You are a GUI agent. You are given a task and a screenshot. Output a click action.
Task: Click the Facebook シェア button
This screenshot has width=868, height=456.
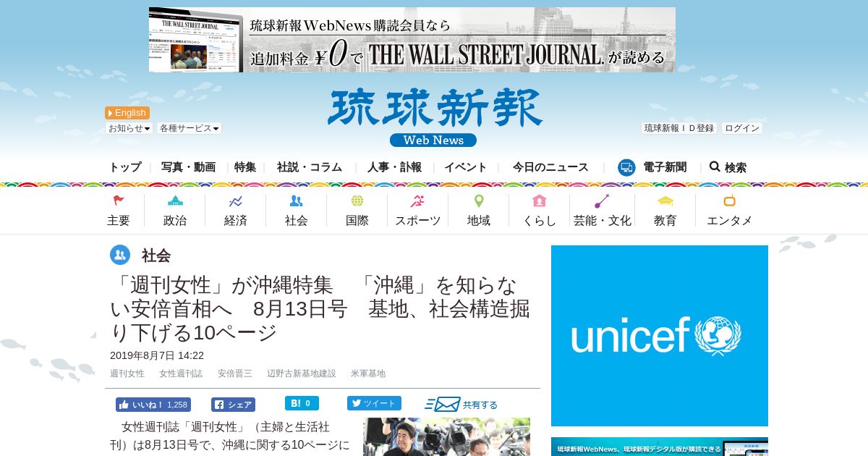coord(233,405)
